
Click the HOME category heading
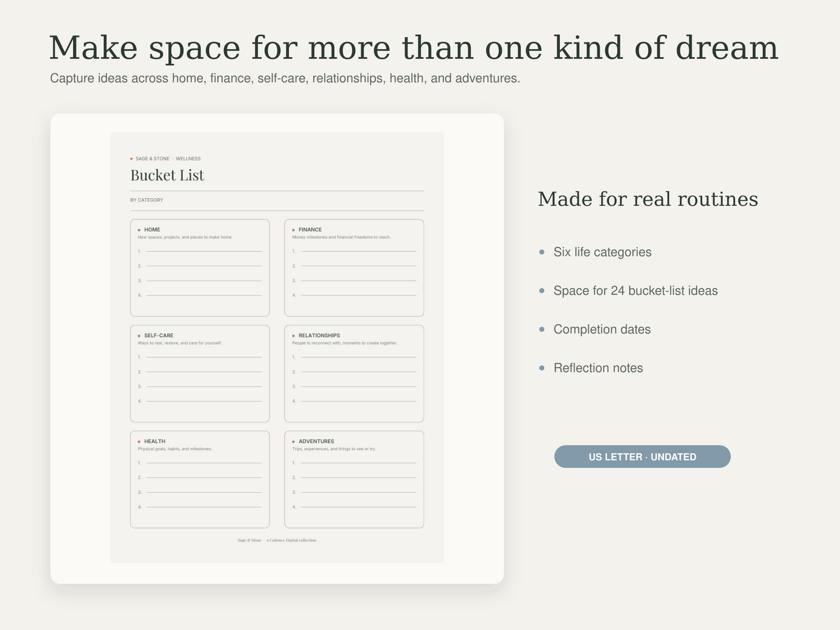152,230
